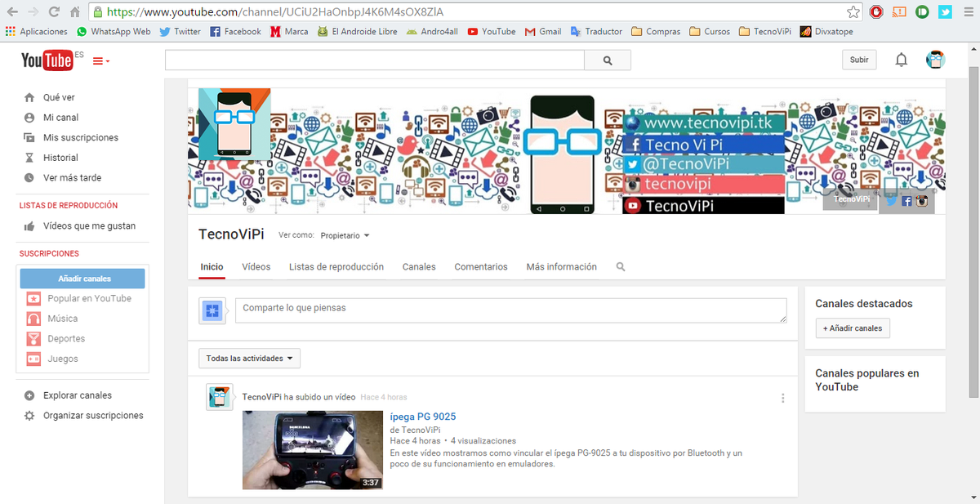
Task: Click + Añadir canales under Canales destacados
Action: click(x=853, y=328)
